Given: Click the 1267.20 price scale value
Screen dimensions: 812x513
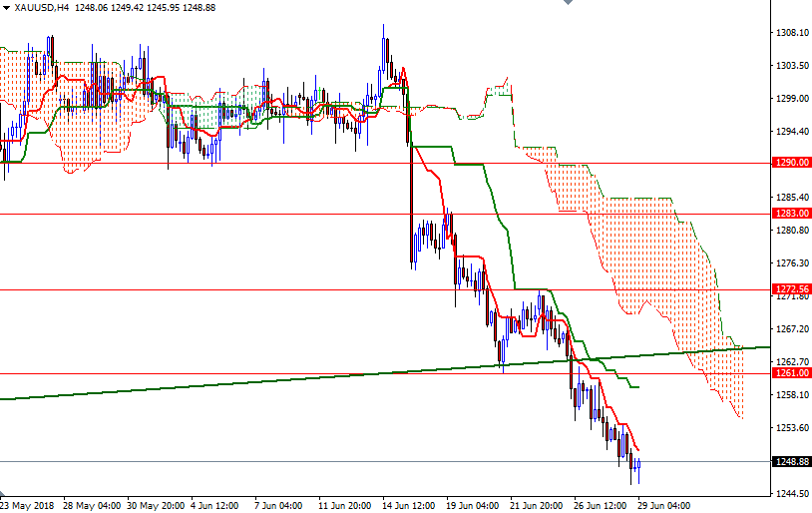Looking at the screenshot, I should coord(792,329).
